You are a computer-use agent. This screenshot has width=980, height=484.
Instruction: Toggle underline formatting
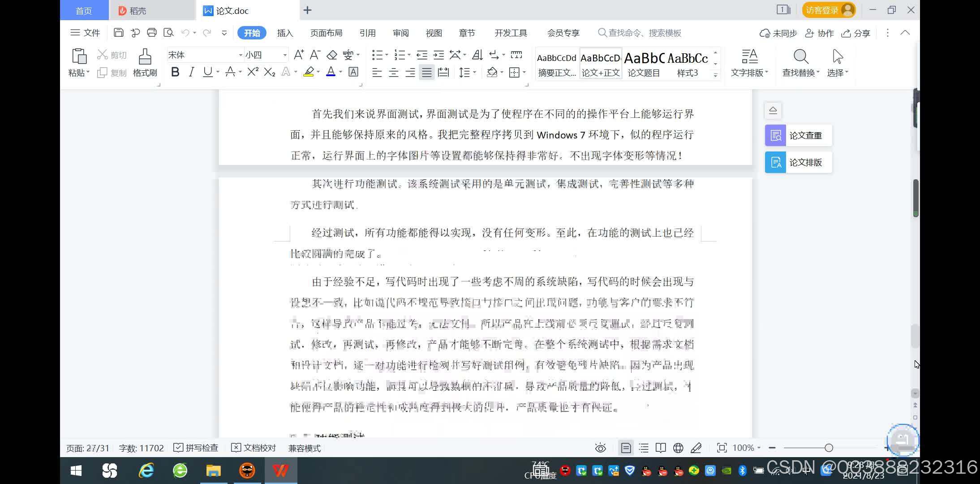point(207,72)
